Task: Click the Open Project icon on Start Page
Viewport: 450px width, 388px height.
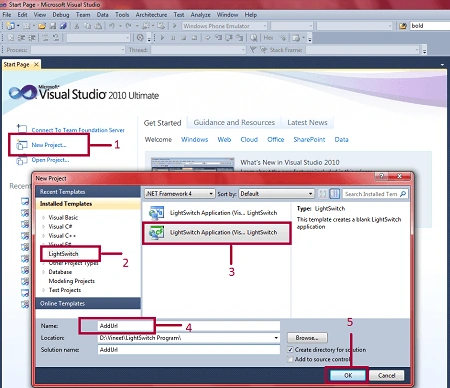Action: 22,160
